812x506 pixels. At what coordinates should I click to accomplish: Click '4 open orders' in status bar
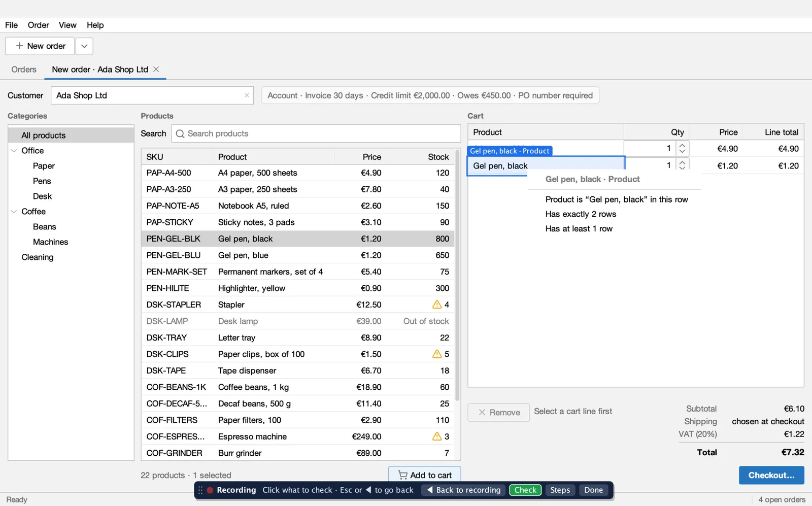782,500
